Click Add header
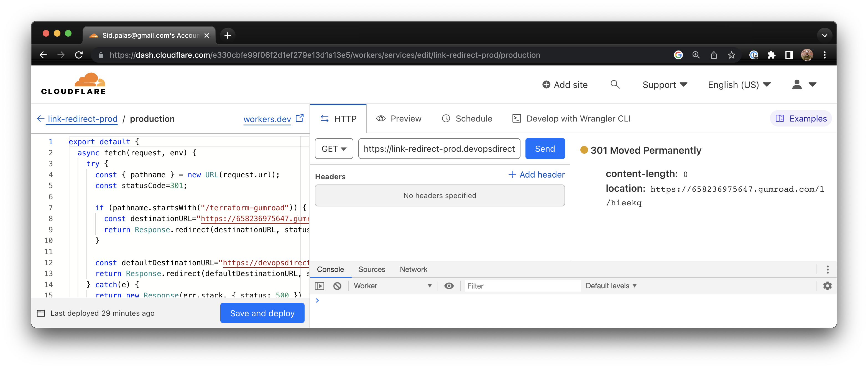Screen dimensions: 868x369 pyautogui.click(x=537, y=175)
